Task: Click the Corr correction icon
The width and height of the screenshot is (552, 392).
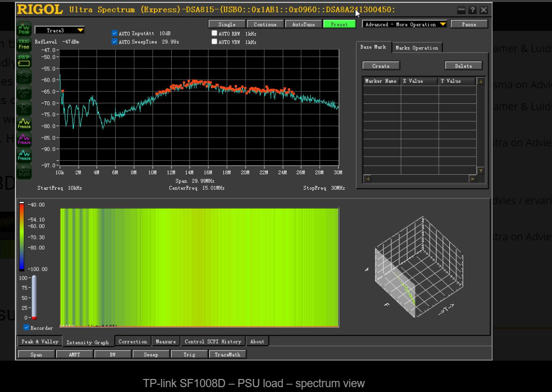Action: click(x=24, y=77)
